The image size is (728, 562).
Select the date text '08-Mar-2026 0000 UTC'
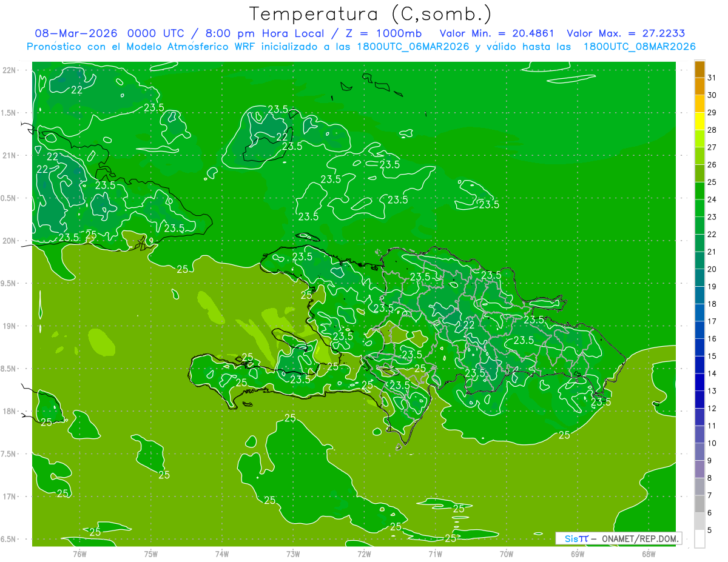(x=111, y=33)
